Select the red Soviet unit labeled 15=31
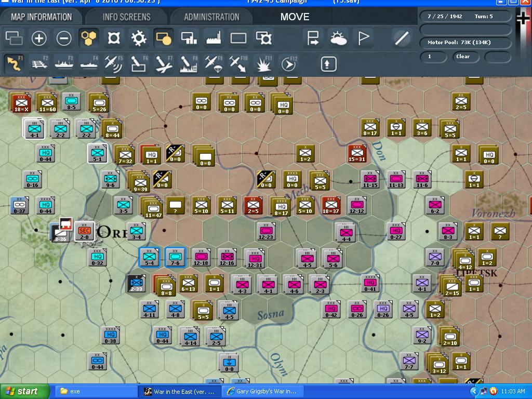The width and height of the screenshot is (532, 399). 357,153
